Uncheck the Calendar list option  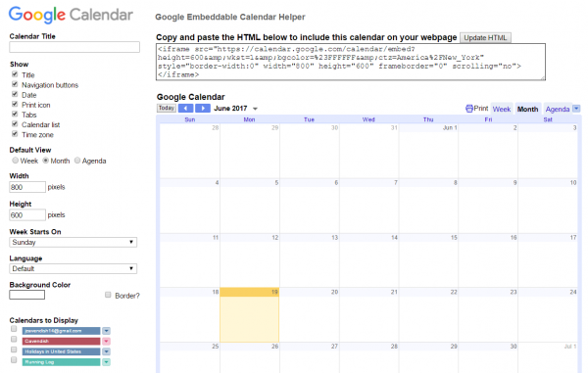click(15, 124)
